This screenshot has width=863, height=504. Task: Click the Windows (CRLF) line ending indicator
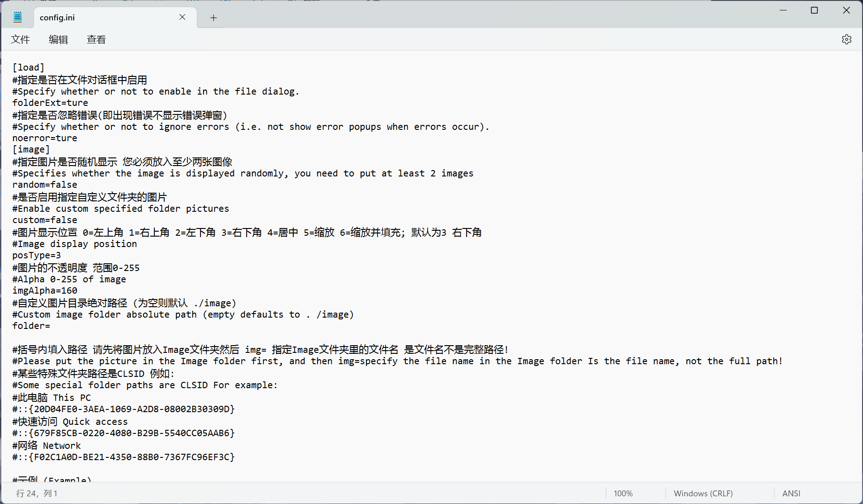coord(703,493)
